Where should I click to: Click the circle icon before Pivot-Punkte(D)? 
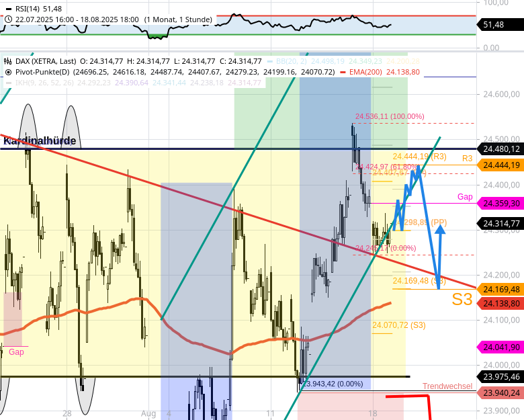pos(8,72)
